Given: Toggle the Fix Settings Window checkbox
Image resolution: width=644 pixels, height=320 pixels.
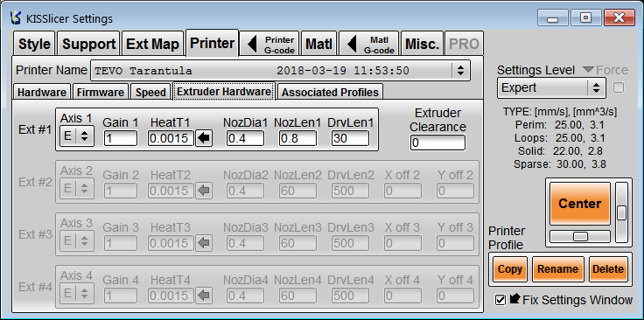Looking at the screenshot, I should click(500, 300).
